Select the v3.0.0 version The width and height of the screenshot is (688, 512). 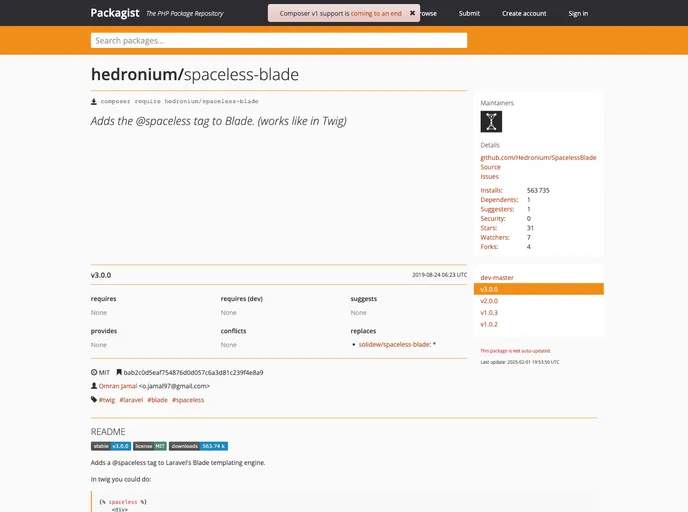(539, 289)
